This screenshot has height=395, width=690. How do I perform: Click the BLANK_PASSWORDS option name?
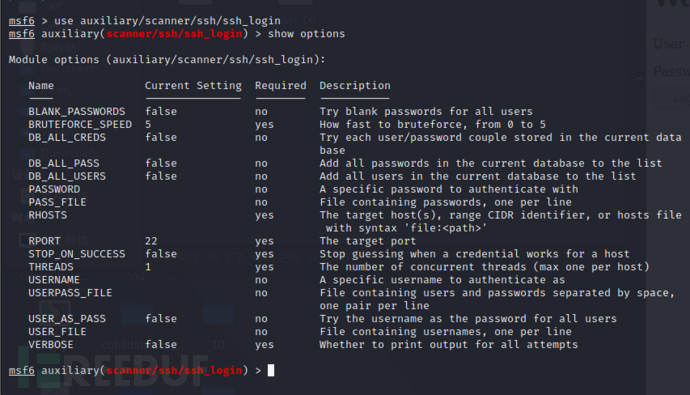click(x=77, y=112)
